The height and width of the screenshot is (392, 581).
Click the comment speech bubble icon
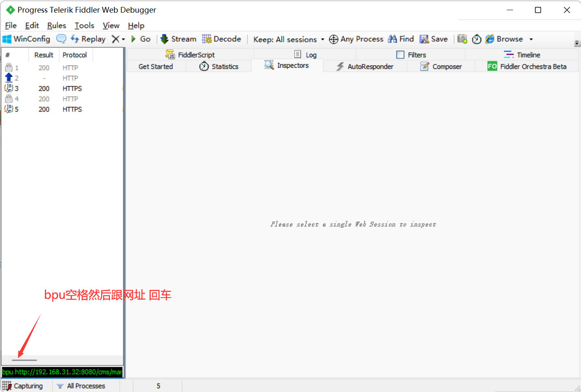click(61, 39)
